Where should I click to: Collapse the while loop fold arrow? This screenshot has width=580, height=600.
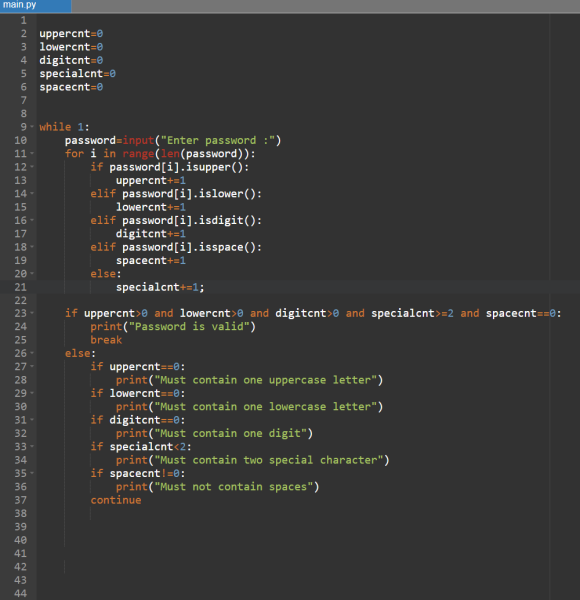[32, 127]
